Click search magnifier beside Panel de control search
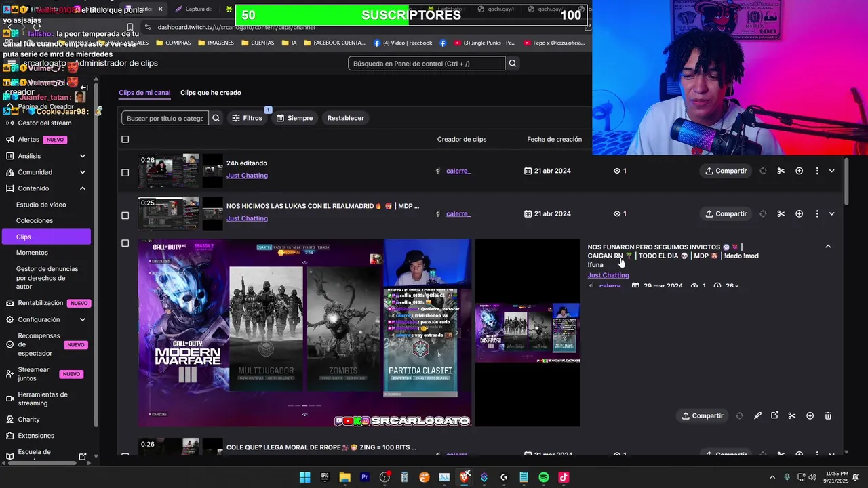 point(513,63)
